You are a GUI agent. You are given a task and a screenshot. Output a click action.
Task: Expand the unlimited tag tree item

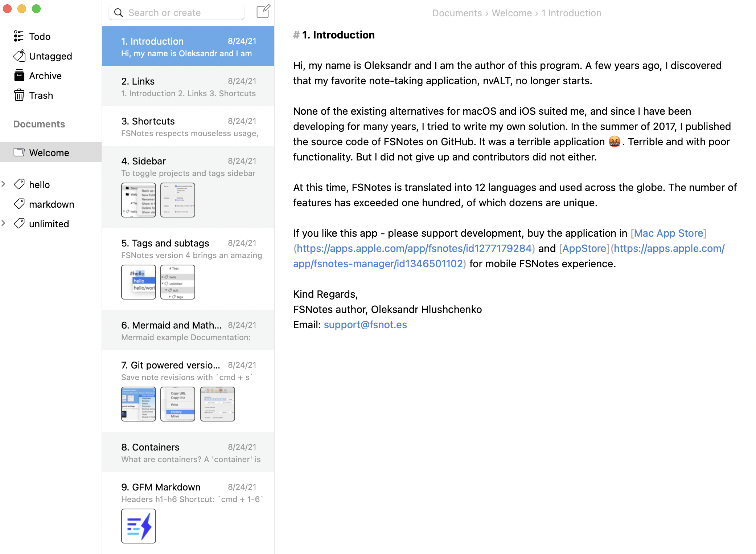coord(5,223)
